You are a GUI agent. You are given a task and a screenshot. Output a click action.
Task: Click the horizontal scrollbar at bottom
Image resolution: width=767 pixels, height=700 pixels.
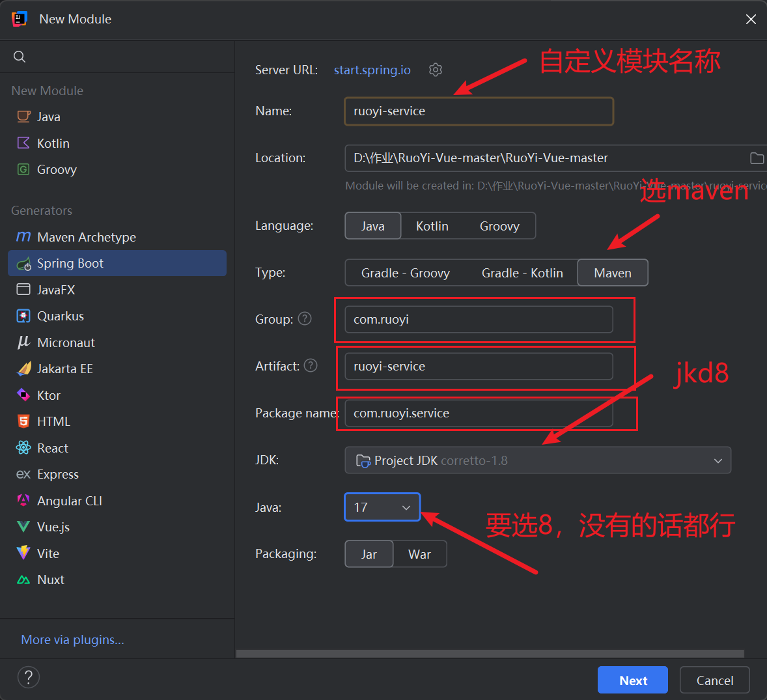pos(490,654)
